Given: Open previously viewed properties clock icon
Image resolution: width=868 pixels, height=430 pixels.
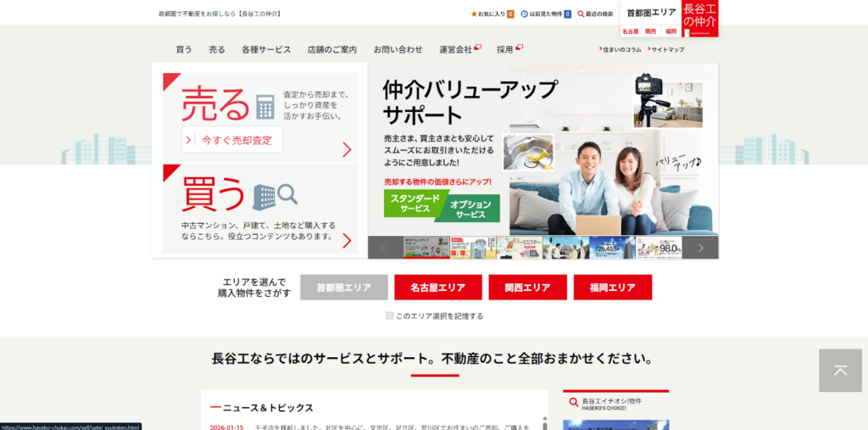Looking at the screenshot, I should coord(524,14).
